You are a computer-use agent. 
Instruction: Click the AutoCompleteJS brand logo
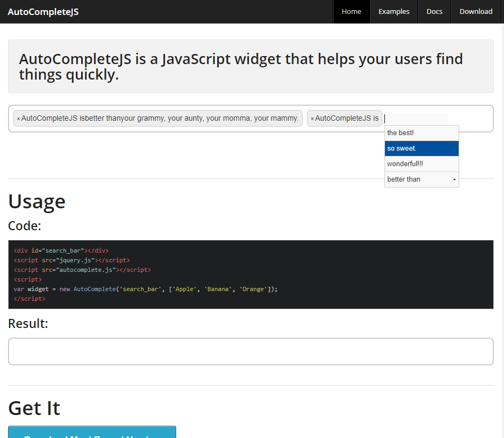tap(43, 12)
